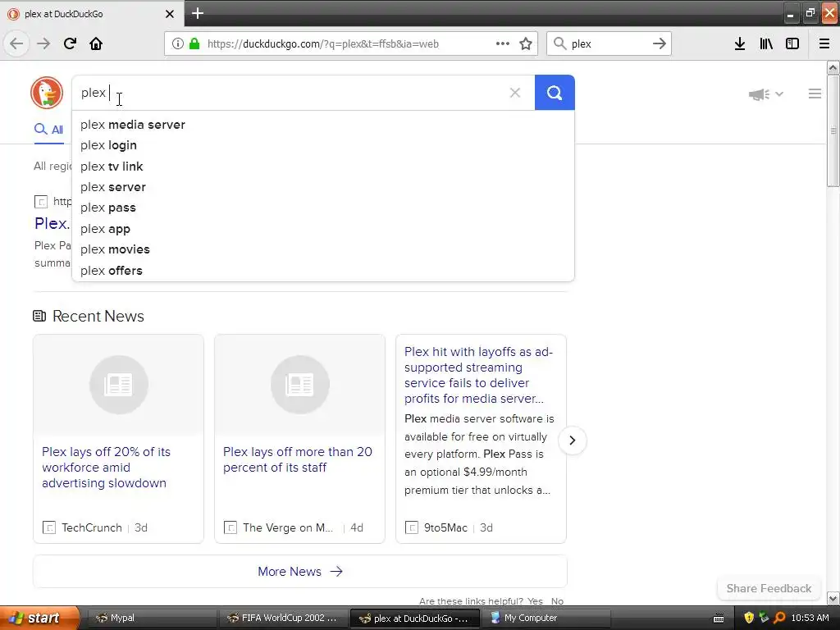Bookmark this page with the star
The image size is (840, 630).
click(x=526, y=43)
